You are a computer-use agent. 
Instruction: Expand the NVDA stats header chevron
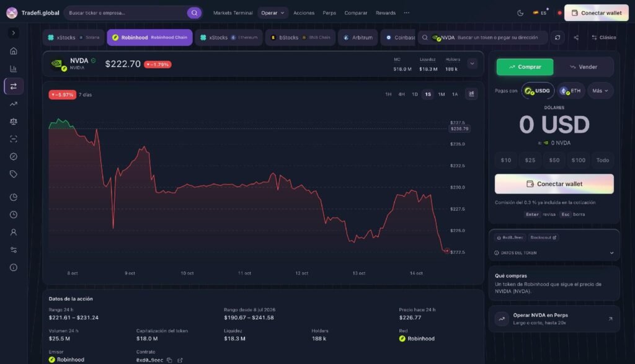(472, 64)
